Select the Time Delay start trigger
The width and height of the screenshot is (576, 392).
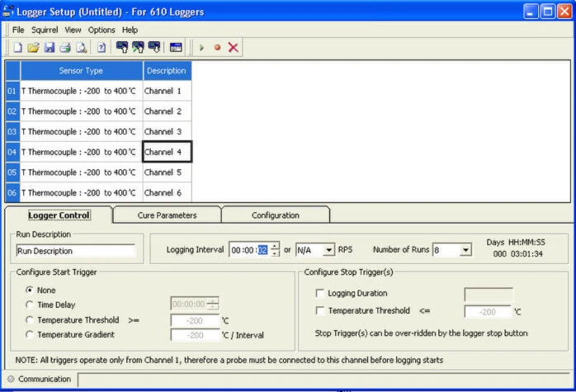pyautogui.click(x=30, y=305)
